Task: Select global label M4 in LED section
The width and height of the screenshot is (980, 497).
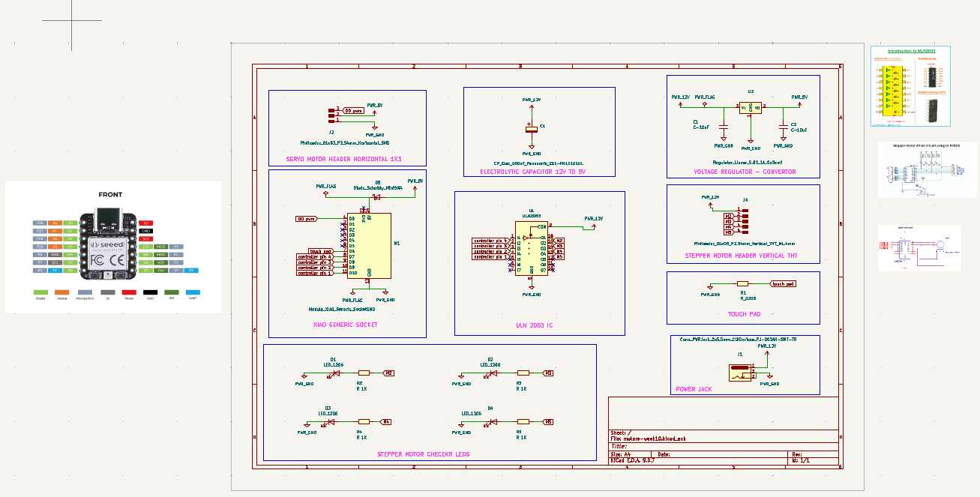Action: tap(387, 422)
